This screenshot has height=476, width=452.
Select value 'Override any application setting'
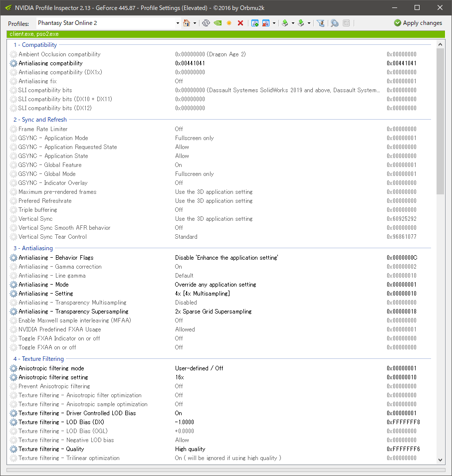click(216, 285)
